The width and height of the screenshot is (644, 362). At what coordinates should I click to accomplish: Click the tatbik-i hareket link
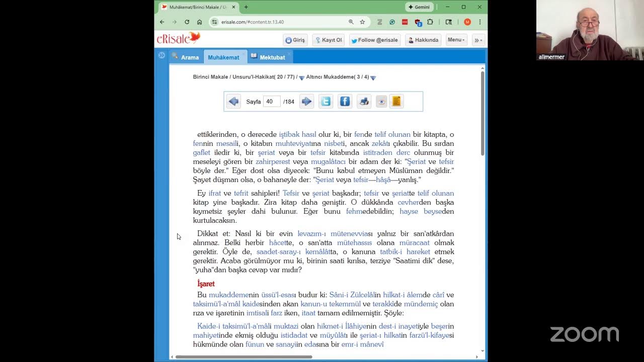(x=405, y=251)
